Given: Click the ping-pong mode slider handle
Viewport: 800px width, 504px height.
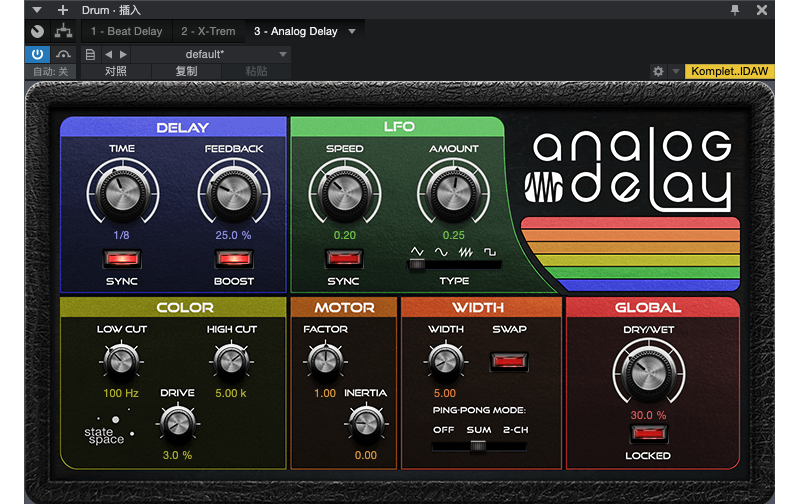Looking at the screenshot, I should 478,446.
